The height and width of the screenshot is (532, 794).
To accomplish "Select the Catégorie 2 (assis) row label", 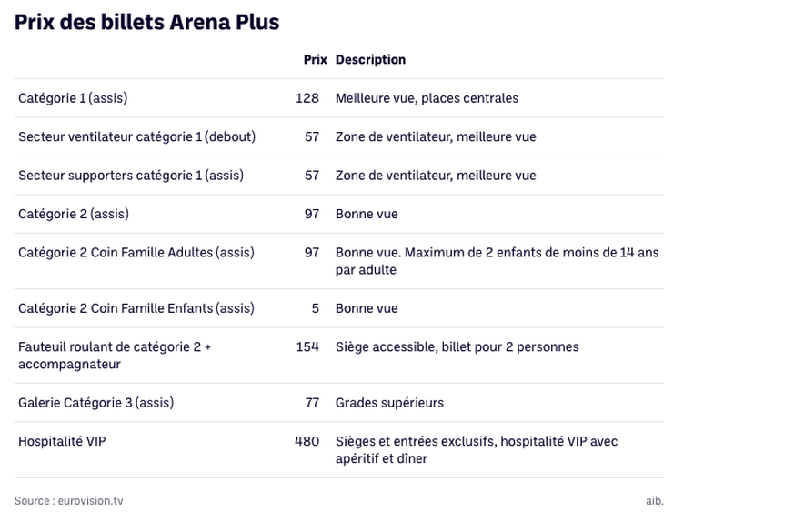I will (74, 214).
